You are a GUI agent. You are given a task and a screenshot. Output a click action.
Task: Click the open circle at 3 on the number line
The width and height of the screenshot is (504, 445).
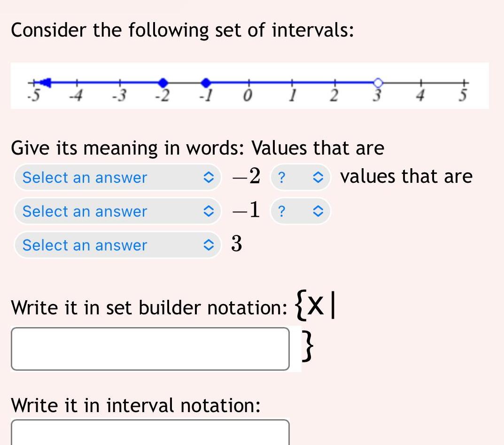click(x=377, y=82)
